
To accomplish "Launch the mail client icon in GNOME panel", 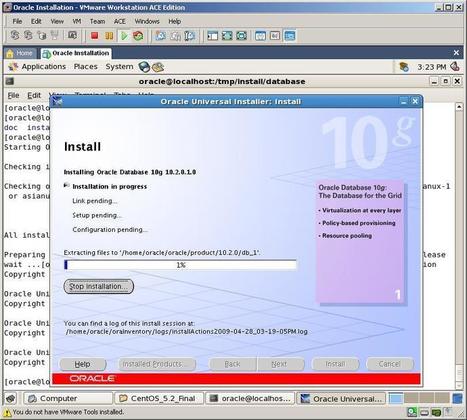I will point(158,67).
